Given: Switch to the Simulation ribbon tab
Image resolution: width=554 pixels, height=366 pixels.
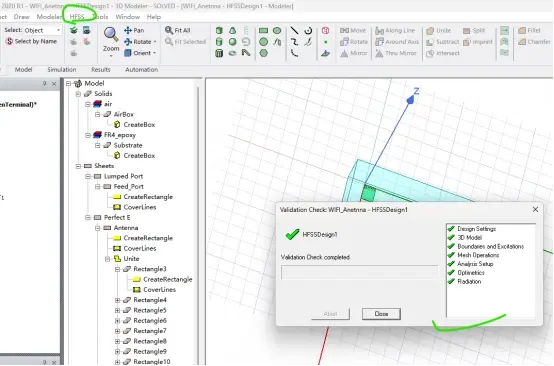Looking at the screenshot, I should 61,70.
